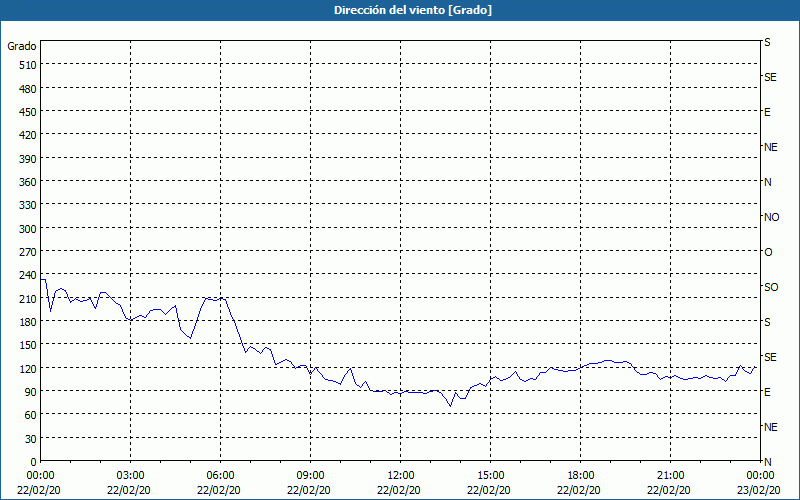Viewport: 800px width, 500px height.
Task: Click the 30 y-axis value
Action: click(x=31, y=439)
